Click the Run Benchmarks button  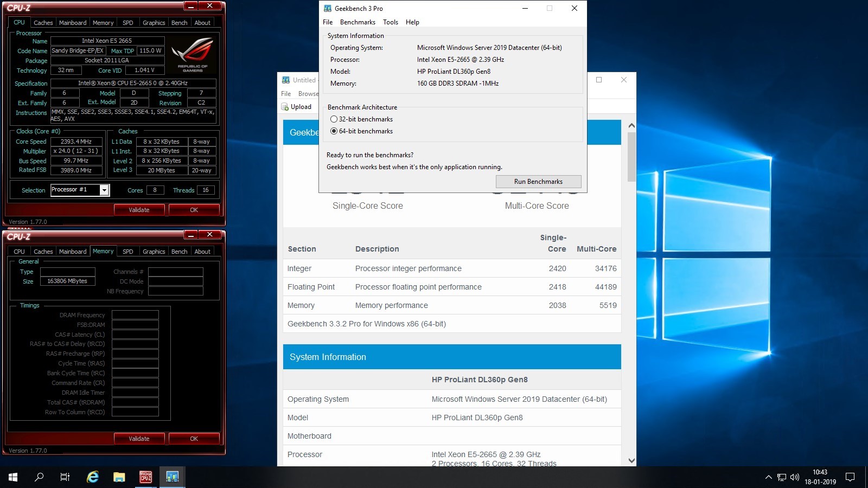click(x=538, y=182)
